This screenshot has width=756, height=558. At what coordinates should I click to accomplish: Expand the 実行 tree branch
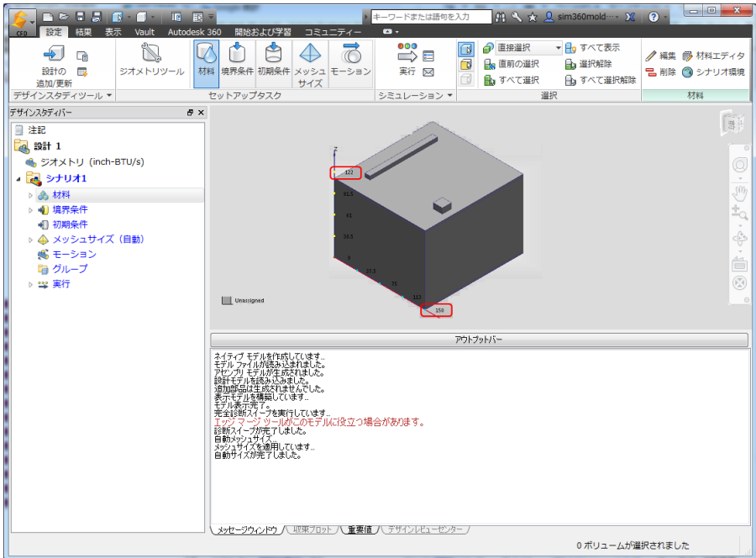30,285
